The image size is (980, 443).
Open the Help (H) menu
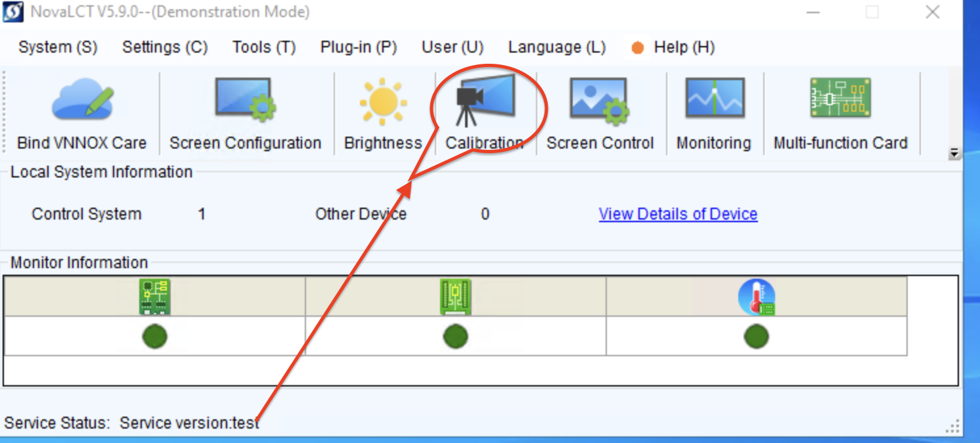[684, 47]
